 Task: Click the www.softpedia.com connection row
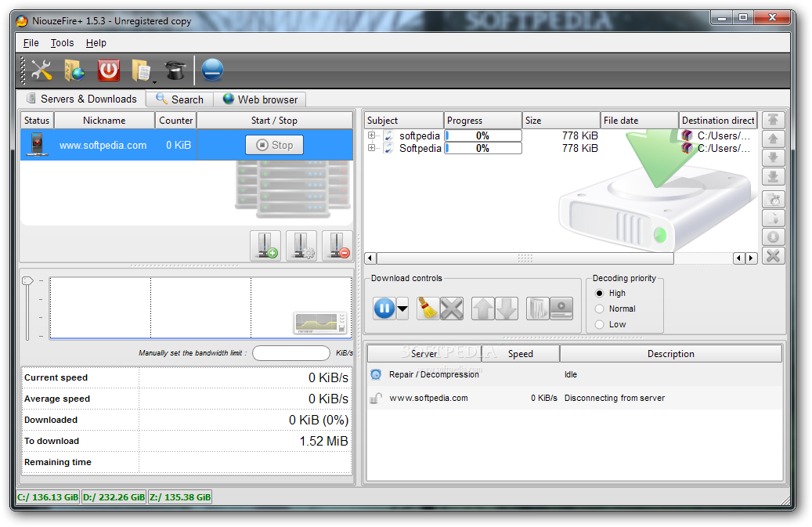coord(575,398)
